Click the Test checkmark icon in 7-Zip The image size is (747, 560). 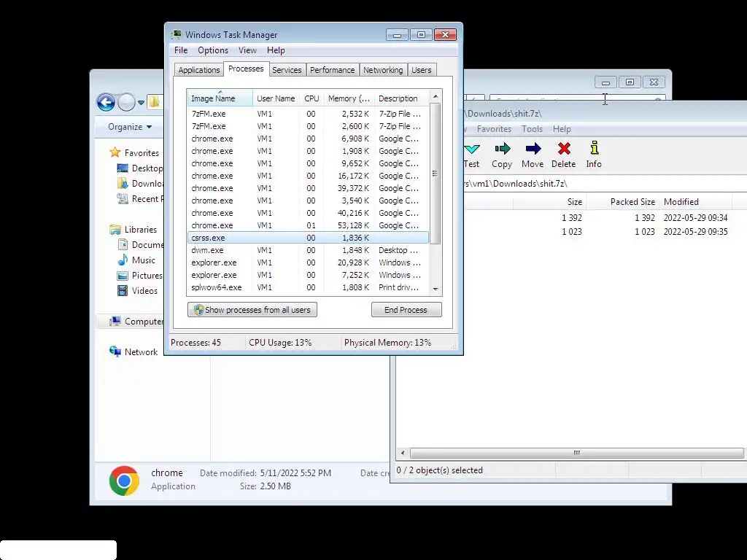(472, 149)
